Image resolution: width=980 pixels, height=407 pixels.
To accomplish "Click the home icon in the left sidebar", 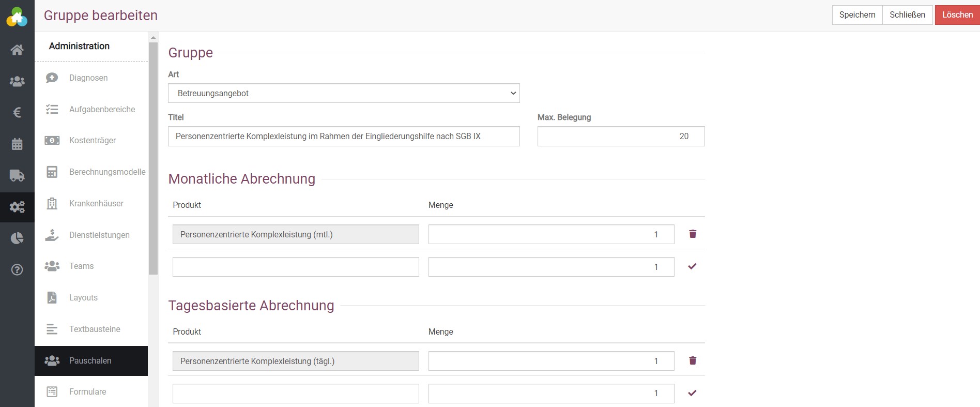I will click(17, 50).
